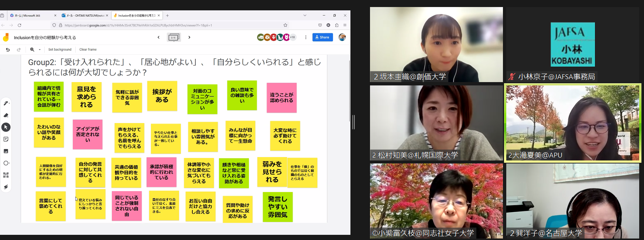Click Set background
The image size is (644, 240).
click(x=60, y=50)
